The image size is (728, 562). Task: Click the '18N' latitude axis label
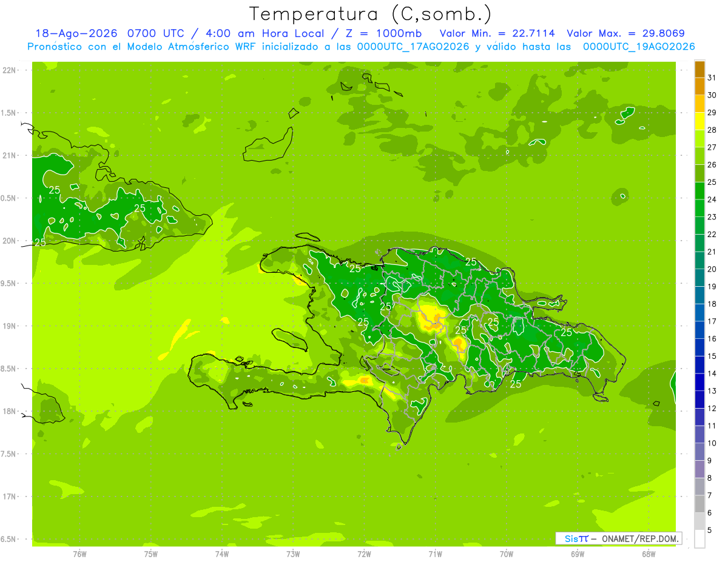pyautogui.click(x=9, y=412)
